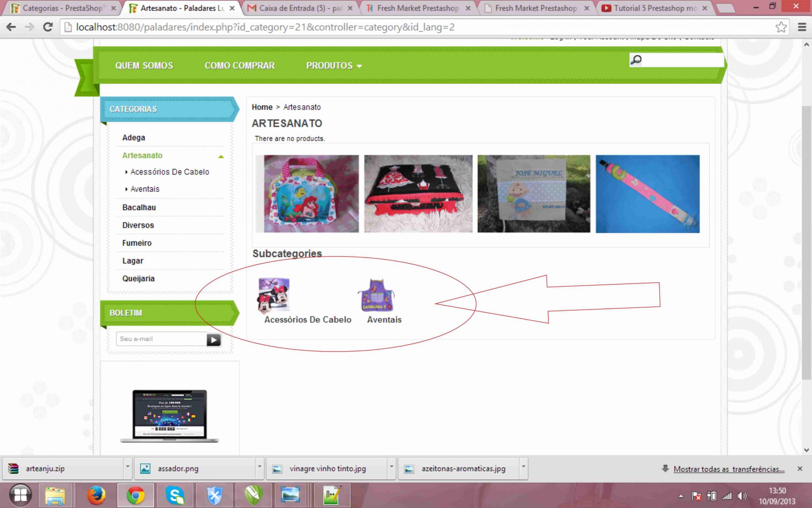
Task: Open Skype from the taskbar
Action: [x=175, y=495]
